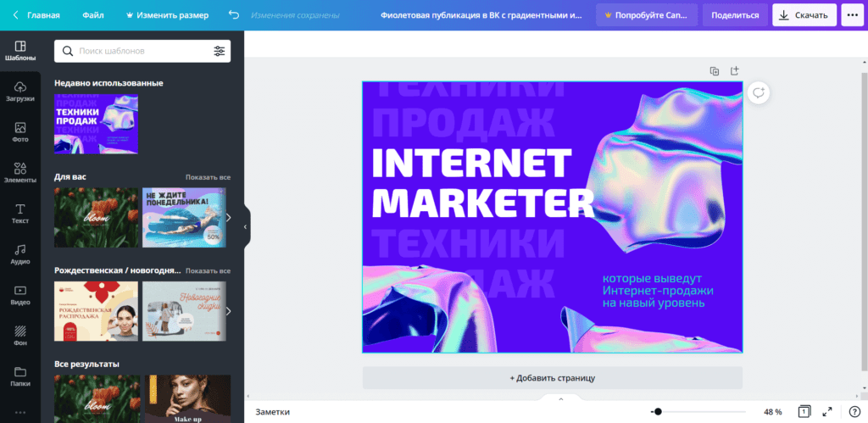Image resolution: width=868 pixels, height=423 pixels.
Task: Click the undo arrow icon
Action: pos(234,15)
